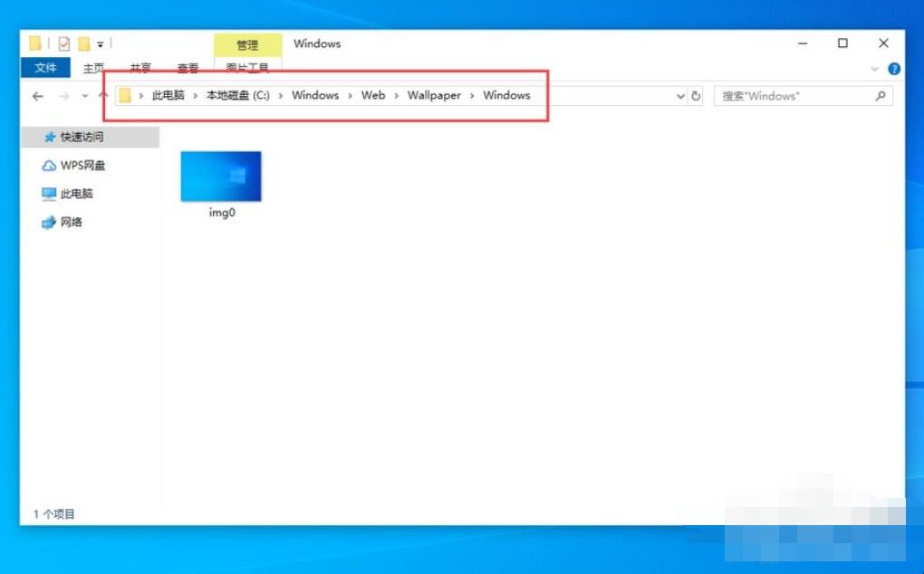
Task: Click the Forward navigation arrow
Action: 63,96
